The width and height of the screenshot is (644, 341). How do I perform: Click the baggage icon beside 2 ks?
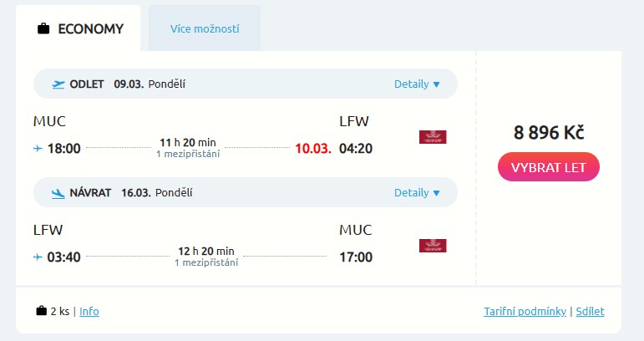pyautogui.click(x=42, y=311)
